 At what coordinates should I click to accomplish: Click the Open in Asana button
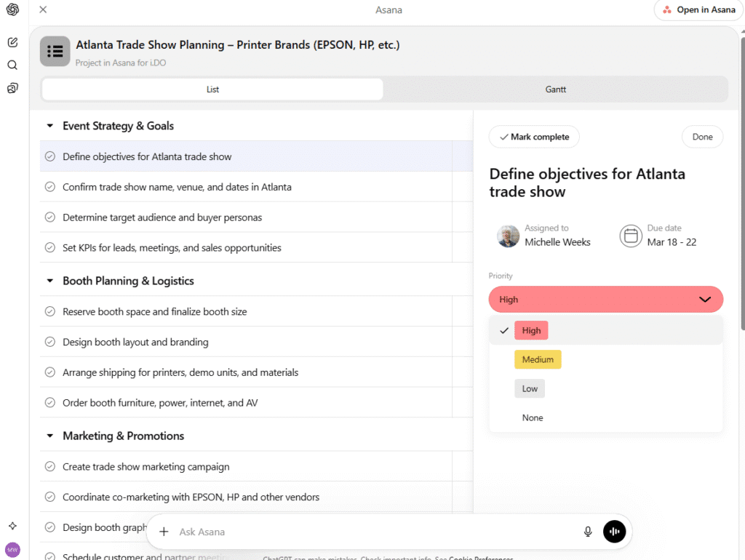[x=698, y=10]
